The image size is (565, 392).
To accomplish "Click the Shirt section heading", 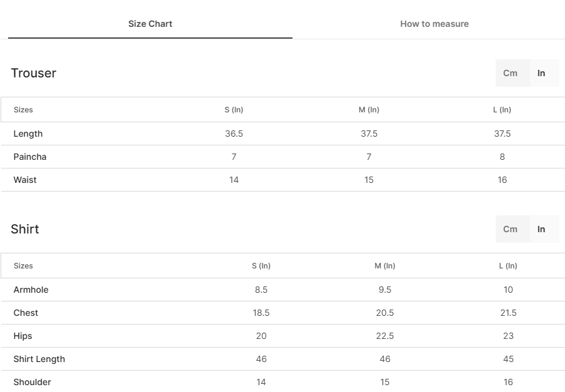I will coord(25,229).
